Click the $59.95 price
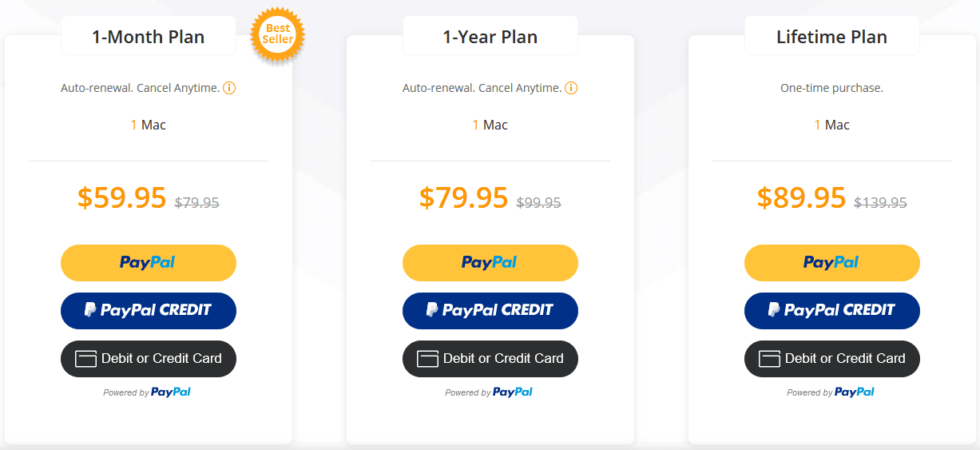 coord(122,197)
